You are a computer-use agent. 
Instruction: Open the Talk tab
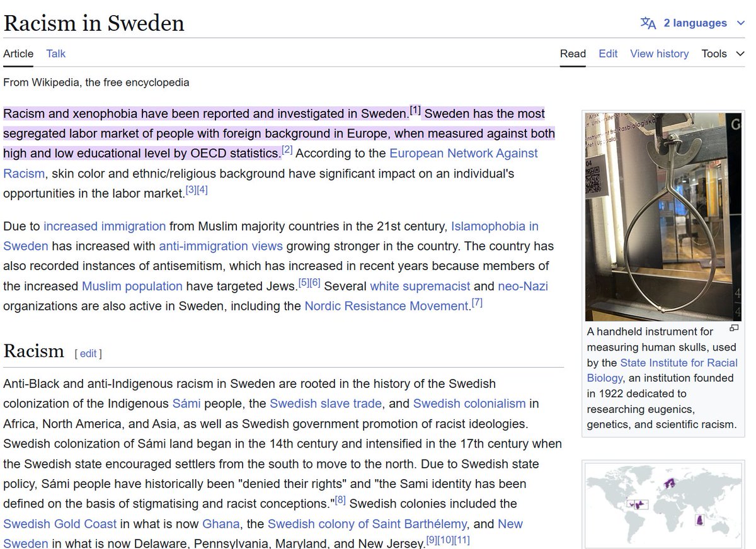pos(55,54)
